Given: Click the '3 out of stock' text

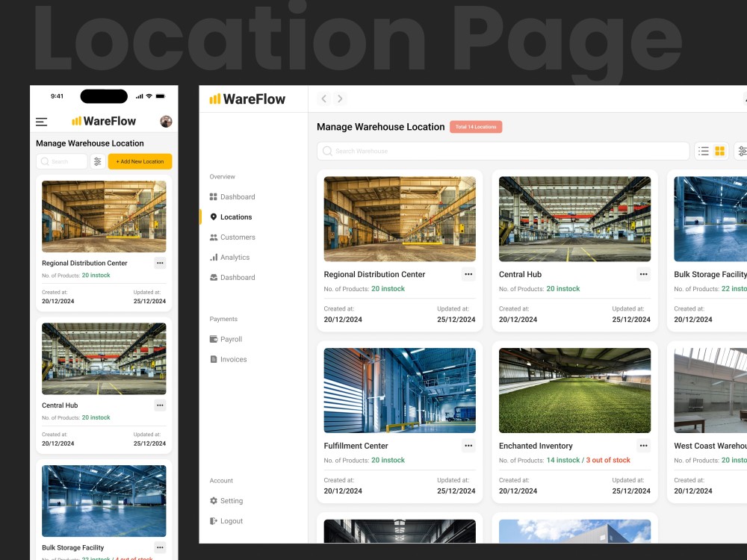Looking at the screenshot, I should click(608, 460).
